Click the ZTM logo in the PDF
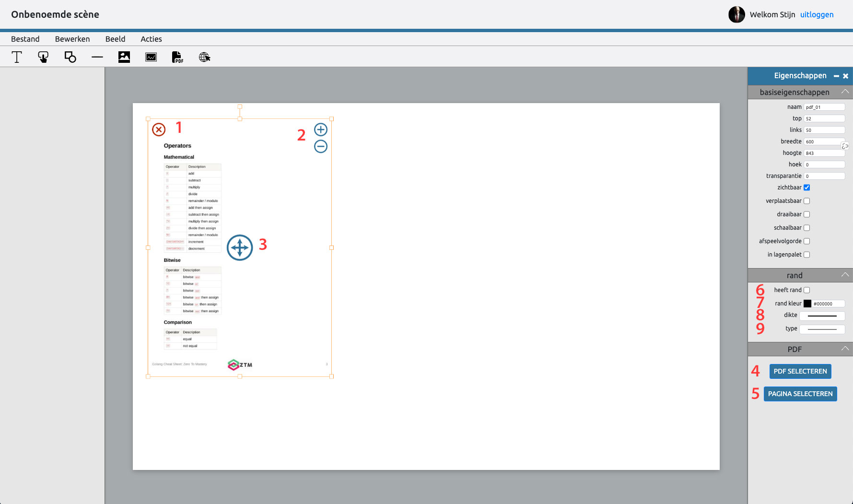 pos(240,365)
